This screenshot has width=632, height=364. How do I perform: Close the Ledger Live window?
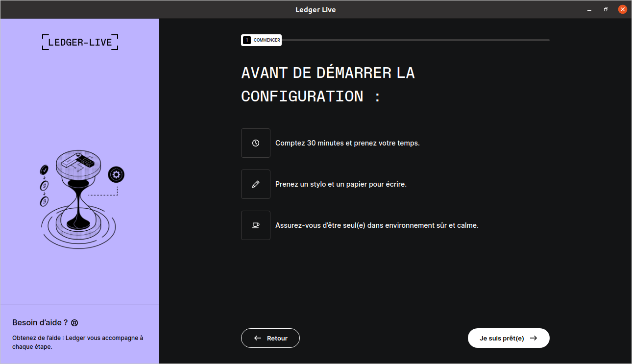pos(622,9)
